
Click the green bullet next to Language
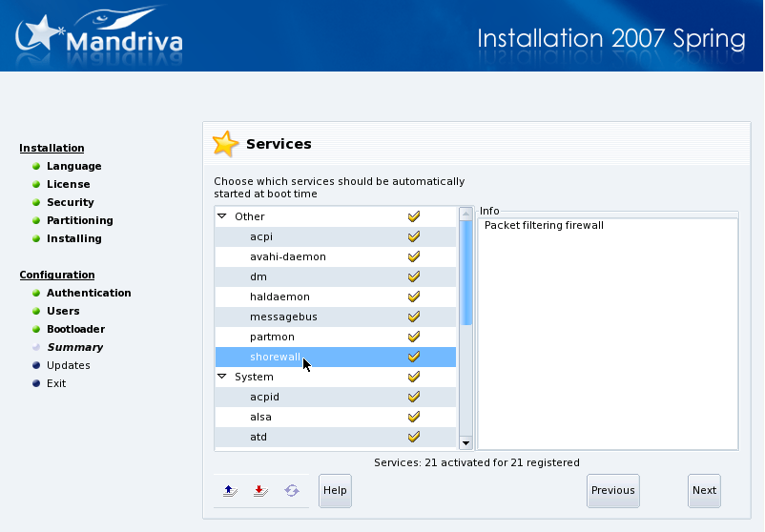36,166
